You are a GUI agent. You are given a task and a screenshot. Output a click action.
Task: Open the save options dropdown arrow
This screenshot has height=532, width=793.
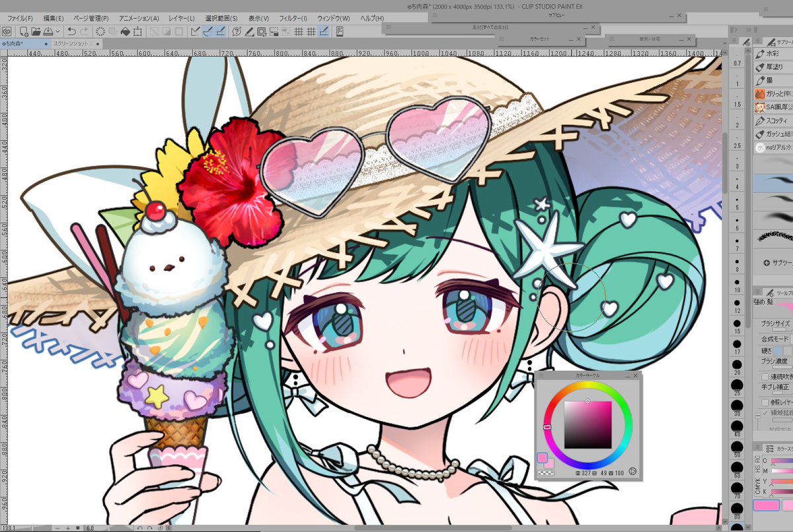tap(57, 31)
